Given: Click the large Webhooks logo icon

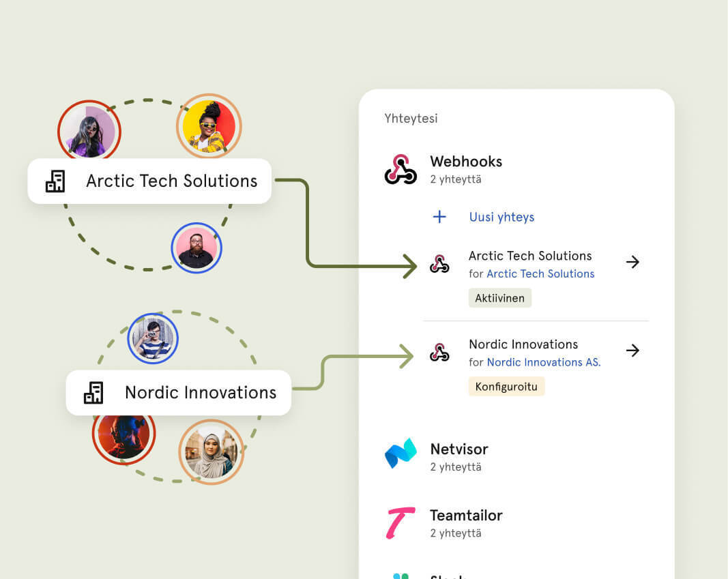Looking at the screenshot, I should 401,170.
